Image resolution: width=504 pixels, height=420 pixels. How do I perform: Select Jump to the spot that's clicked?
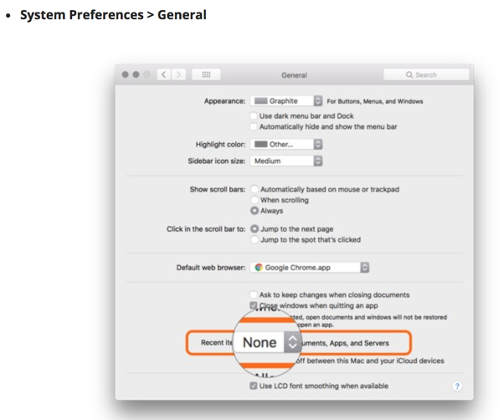pyautogui.click(x=255, y=239)
